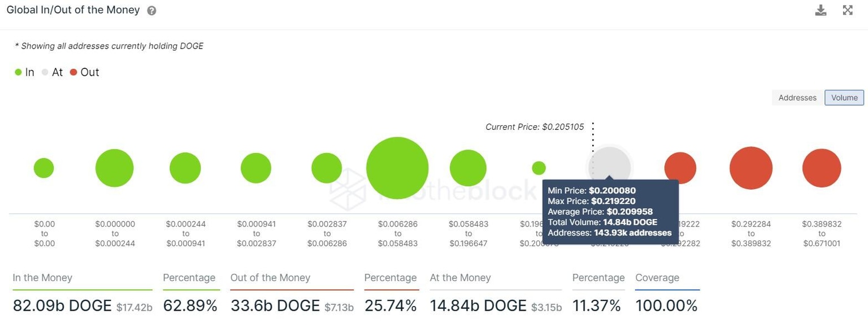Click the red bubble above the $0.389832 range

[x=822, y=168]
